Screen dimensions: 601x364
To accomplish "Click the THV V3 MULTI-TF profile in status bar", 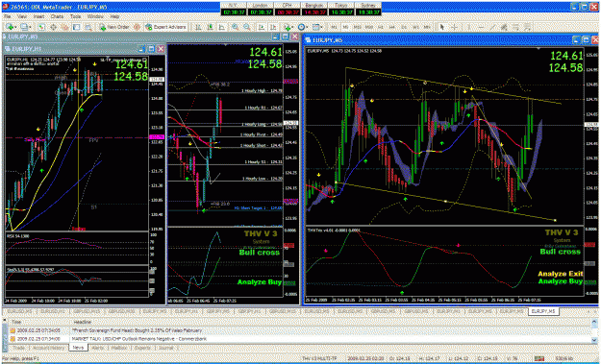I will click(x=318, y=359).
